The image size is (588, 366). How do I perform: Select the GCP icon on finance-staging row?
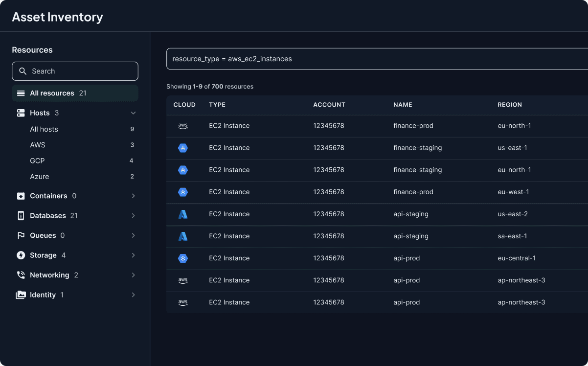point(183,148)
